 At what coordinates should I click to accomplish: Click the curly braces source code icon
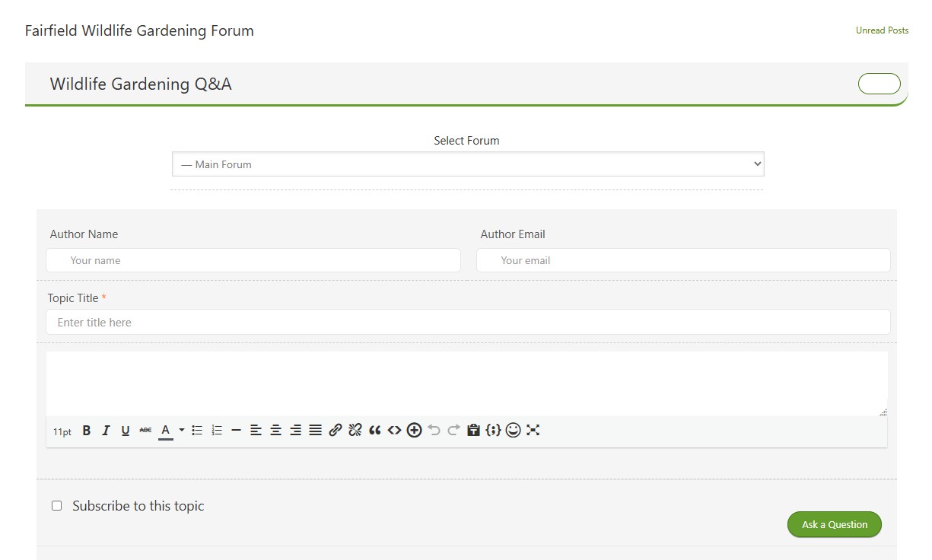pos(493,431)
